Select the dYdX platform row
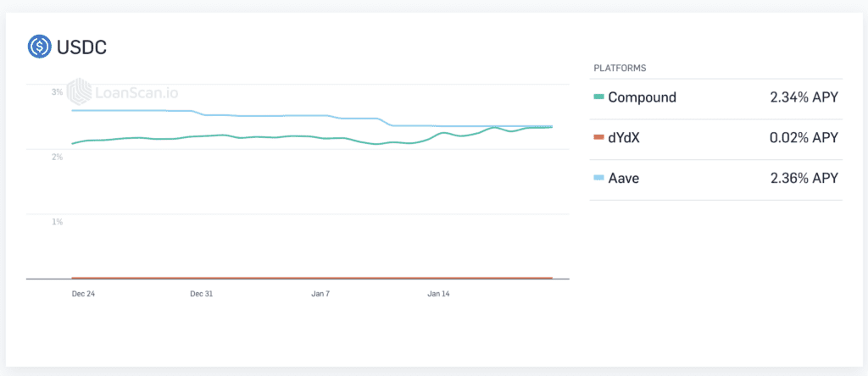 coord(715,139)
